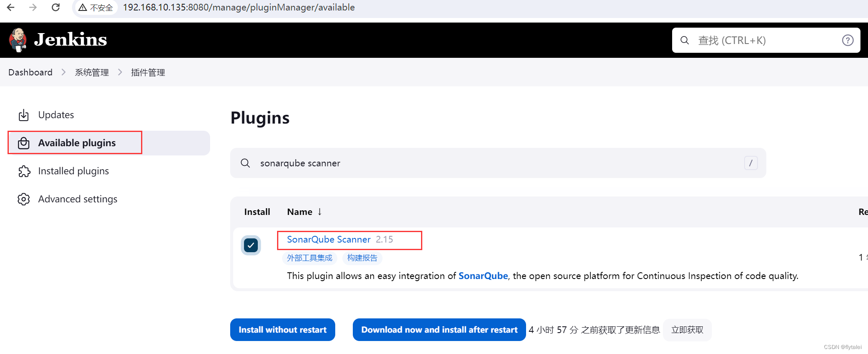Image resolution: width=868 pixels, height=354 pixels.
Task: Expand breadcrumb chevron after Dashboard
Action: pos(64,72)
